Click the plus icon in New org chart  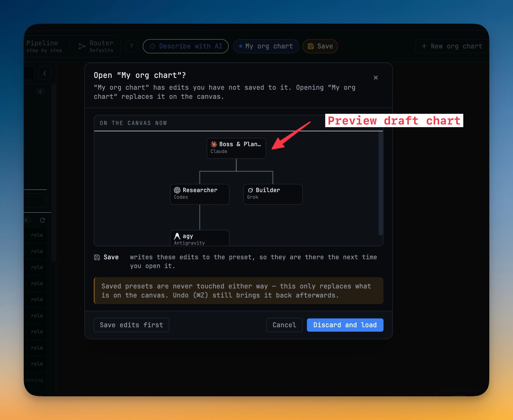pyautogui.click(x=424, y=46)
